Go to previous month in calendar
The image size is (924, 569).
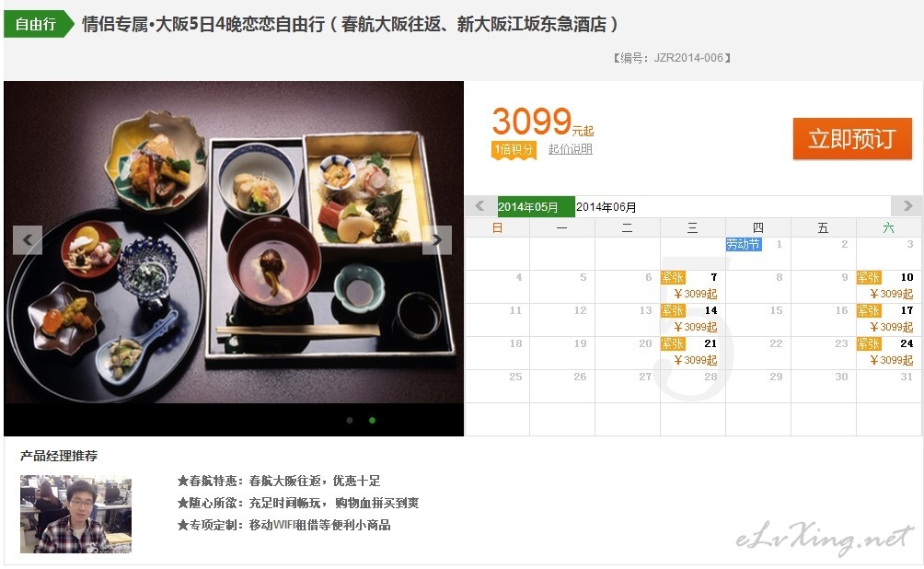click(x=479, y=206)
